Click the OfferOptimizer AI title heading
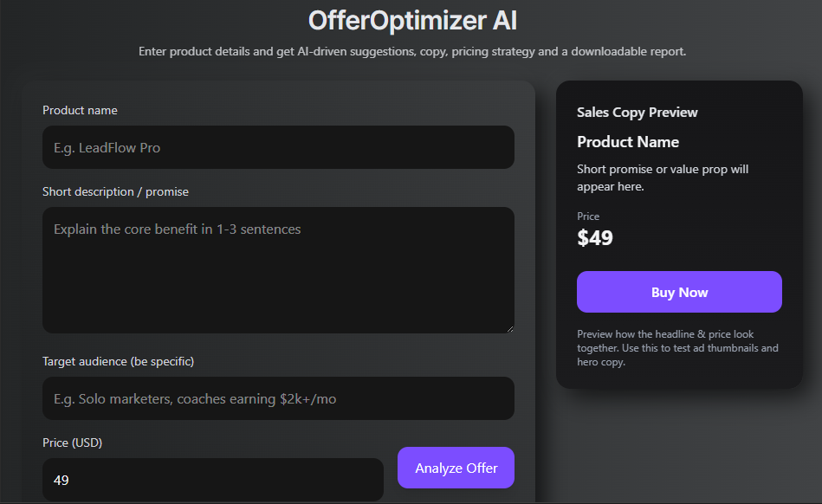822x504 pixels. pos(412,21)
